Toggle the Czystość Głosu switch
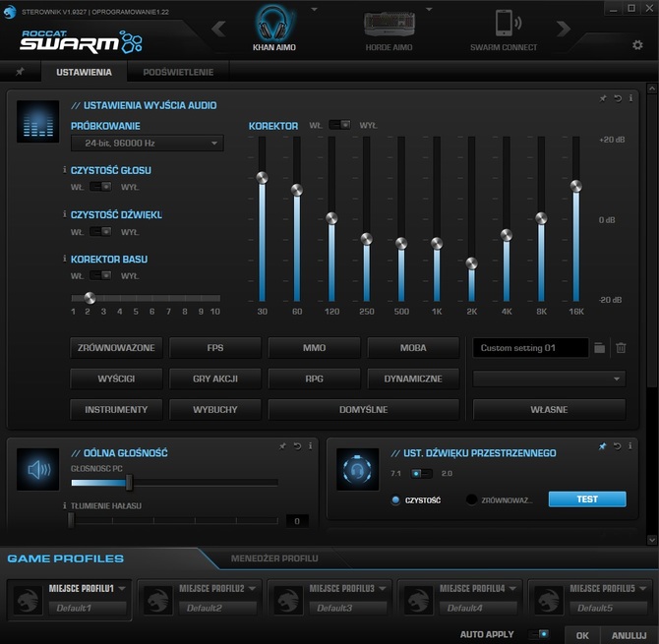 [100, 187]
